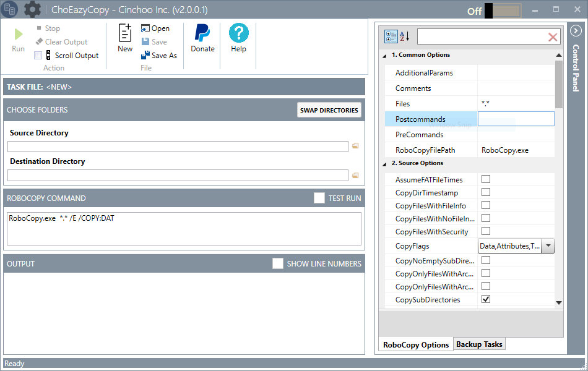Check CopyFilesWithNoFileIn... checkbox
The width and height of the screenshot is (588, 371).
pos(486,218)
